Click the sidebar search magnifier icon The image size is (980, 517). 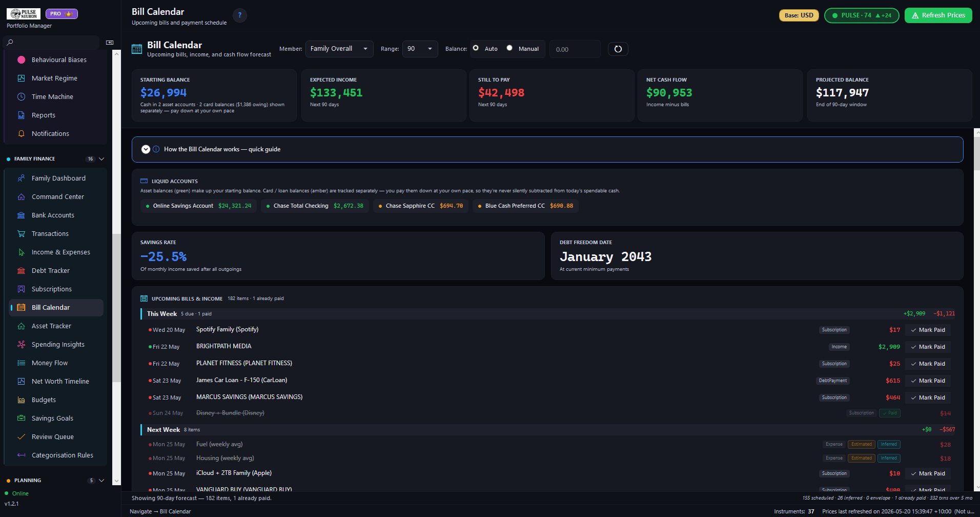tap(10, 43)
